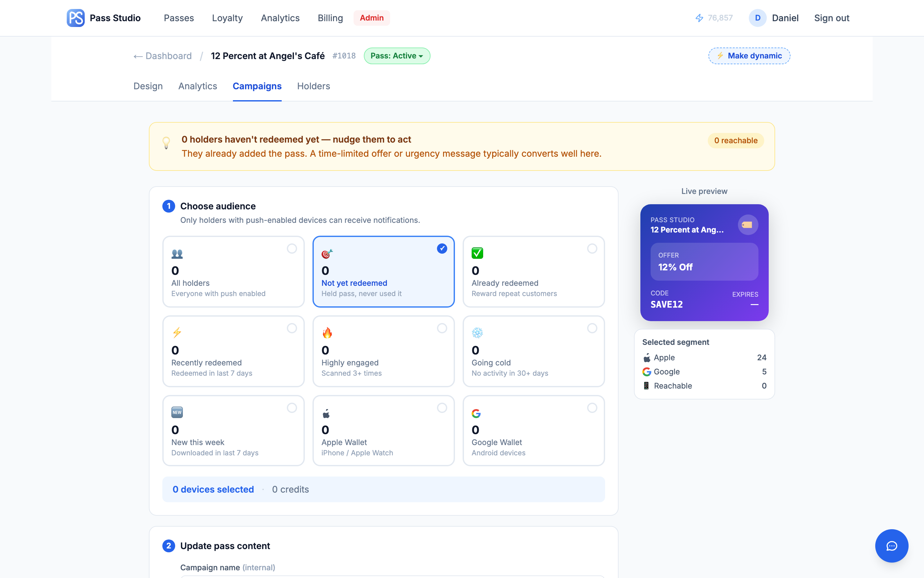Screen dimensions: 924x578
Task: Click the 0 reachable badge
Action: tap(736, 140)
